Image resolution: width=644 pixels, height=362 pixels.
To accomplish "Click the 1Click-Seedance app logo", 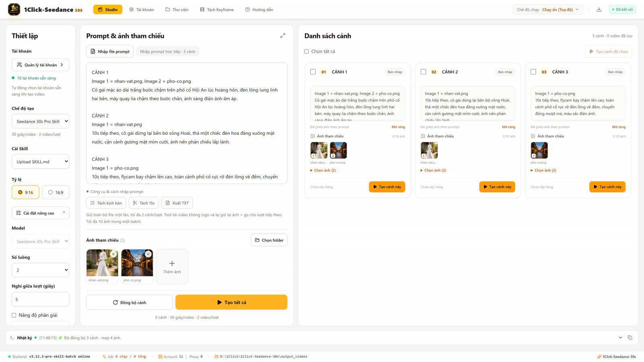I will click(14, 9).
